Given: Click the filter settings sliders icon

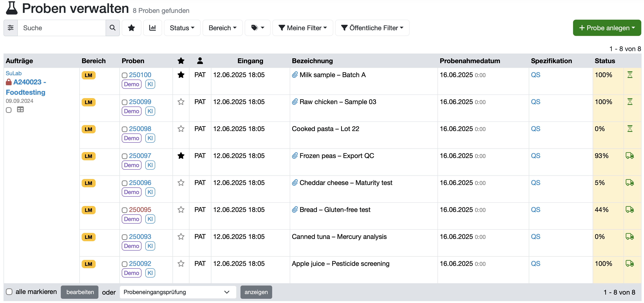Looking at the screenshot, I should (11, 28).
